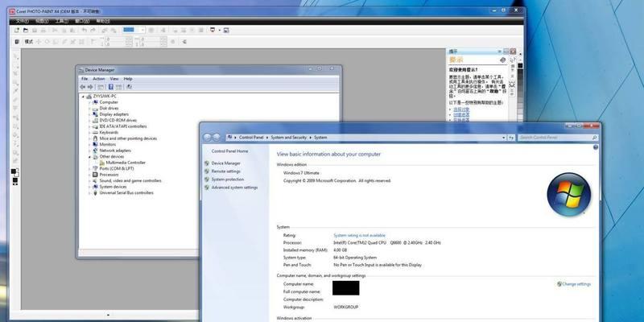Click the Search Control Panel field

[558, 138]
